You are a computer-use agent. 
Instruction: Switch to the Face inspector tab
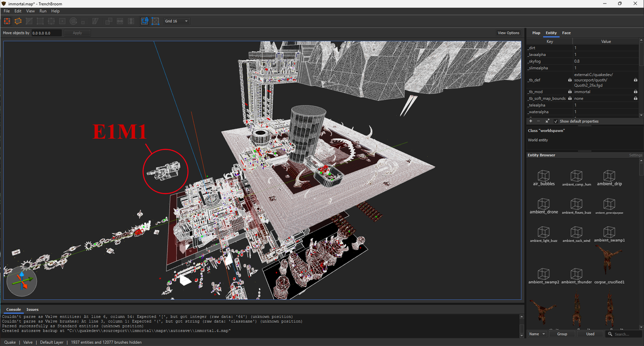click(x=567, y=33)
